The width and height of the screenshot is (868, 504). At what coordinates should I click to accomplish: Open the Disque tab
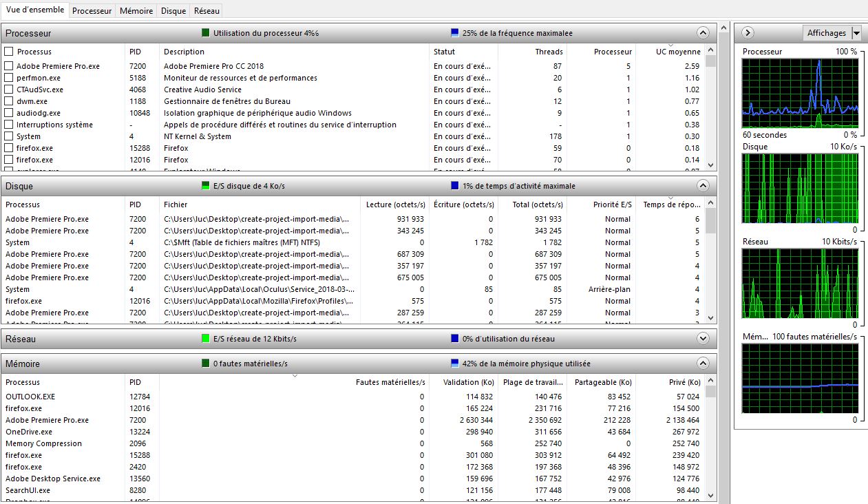173,11
